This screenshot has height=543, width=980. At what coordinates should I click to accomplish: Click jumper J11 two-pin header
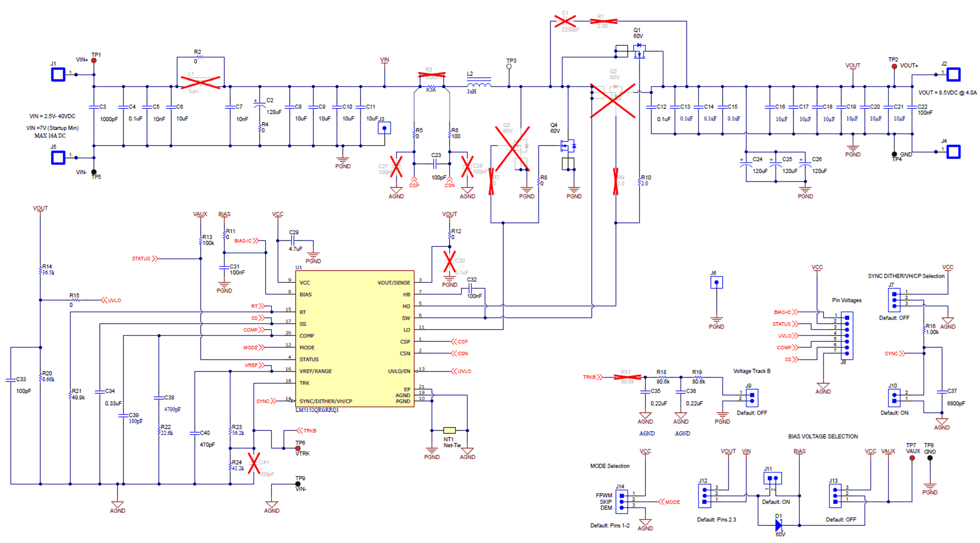[x=773, y=478]
